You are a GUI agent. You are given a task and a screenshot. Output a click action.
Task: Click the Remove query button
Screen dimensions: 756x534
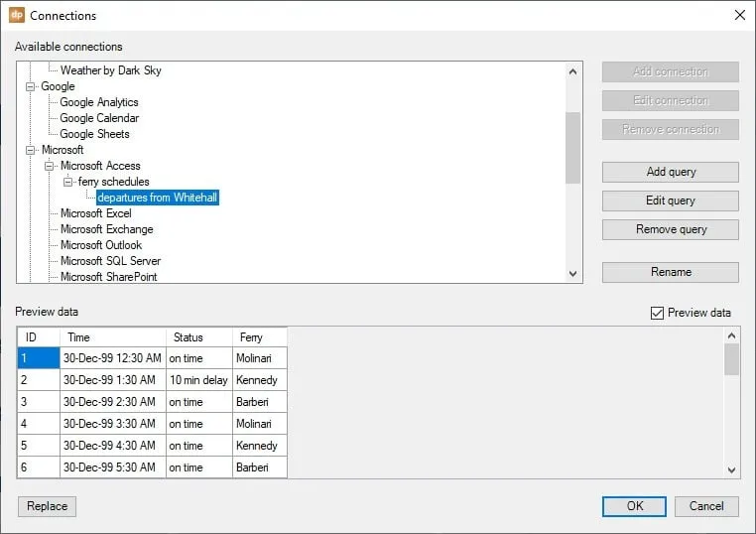670,229
